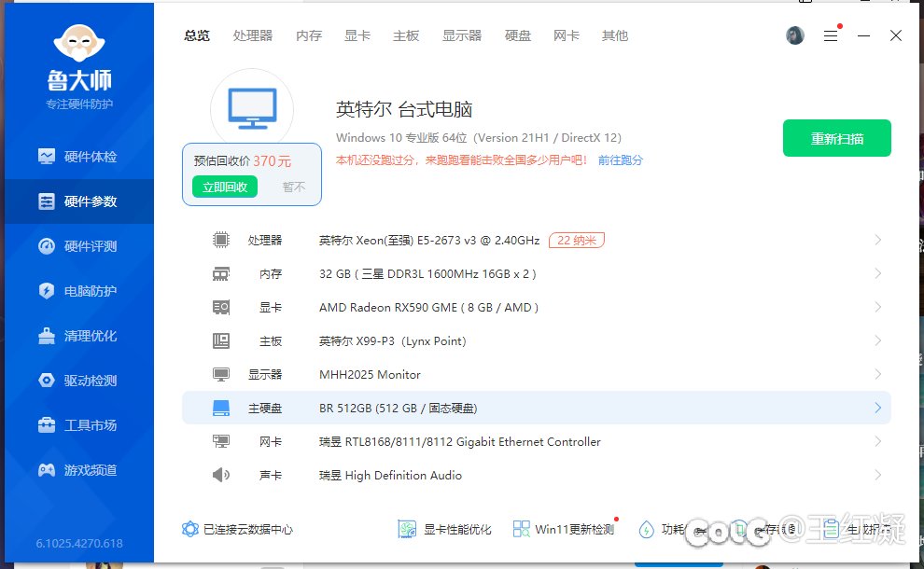Click the 预估回收价 370元 text
The image size is (924, 569).
point(242,160)
